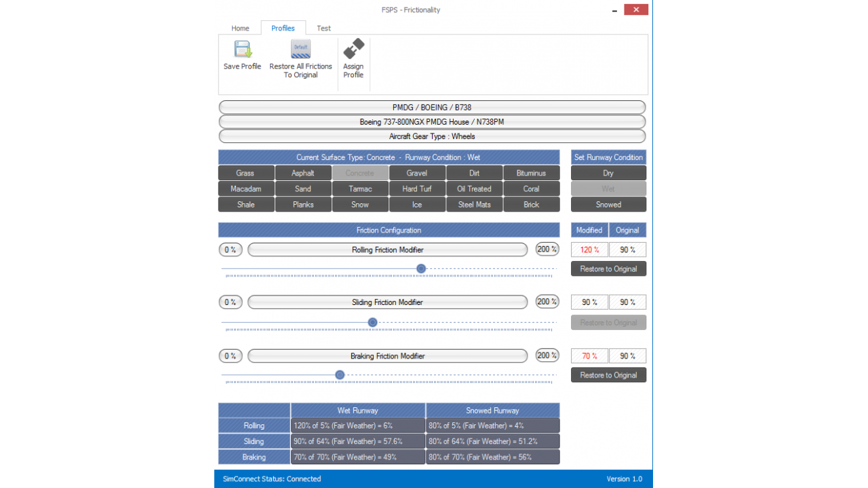Pick the Ice surface type
This screenshot has height=488, width=868.
[x=417, y=204]
